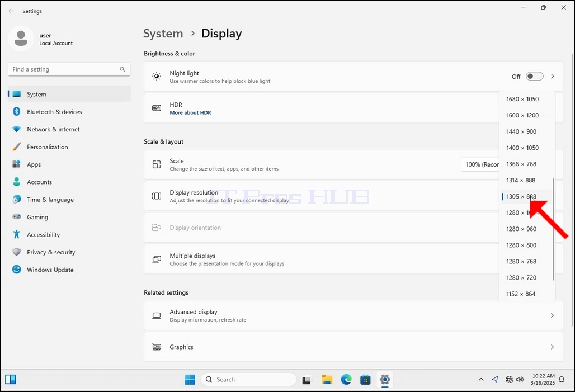
Task: Click the back arrow in Settings
Action: point(11,11)
